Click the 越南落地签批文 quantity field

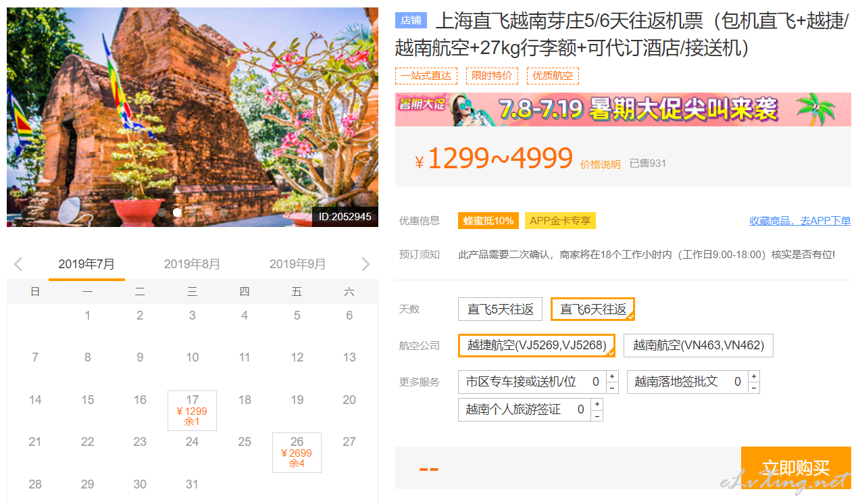(738, 382)
